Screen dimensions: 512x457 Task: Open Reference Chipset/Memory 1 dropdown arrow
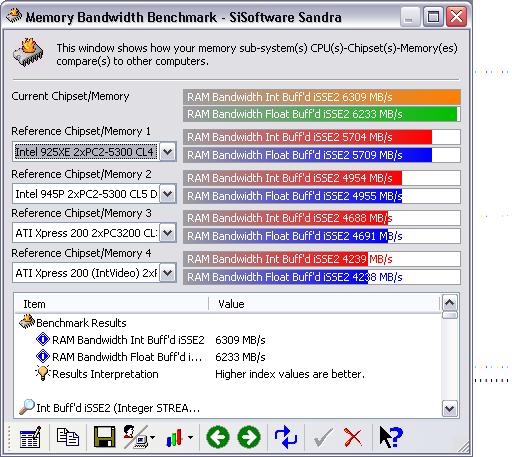tap(167, 152)
